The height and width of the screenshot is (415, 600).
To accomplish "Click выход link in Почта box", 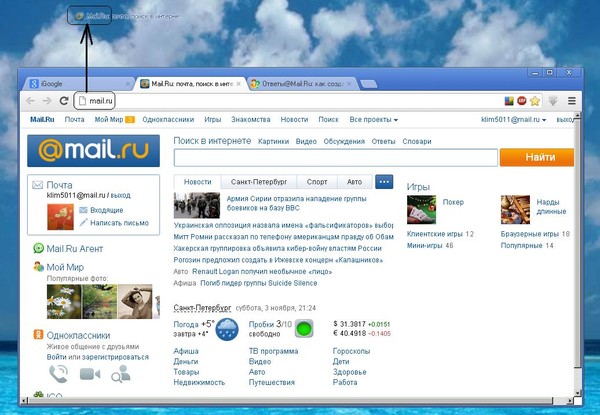I will [121, 195].
